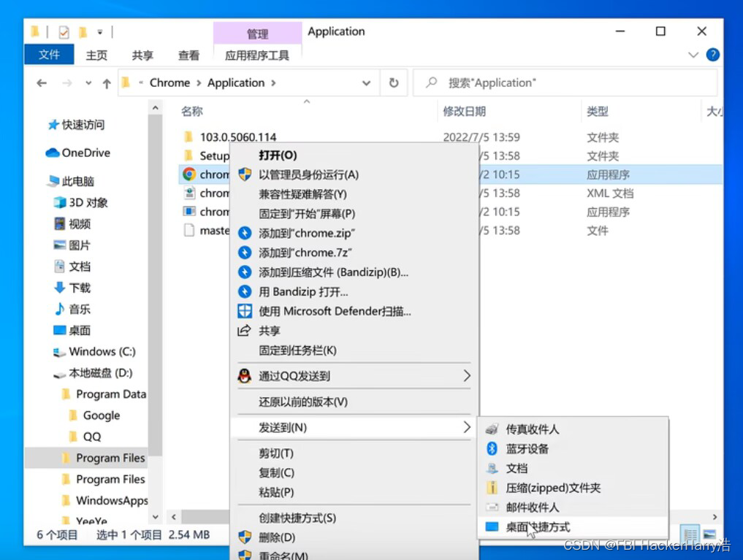Image resolution: width=743 pixels, height=560 pixels.
Task: Select Program Data folder in sidebar
Action: pyautogui.click(x=104, y=394)
